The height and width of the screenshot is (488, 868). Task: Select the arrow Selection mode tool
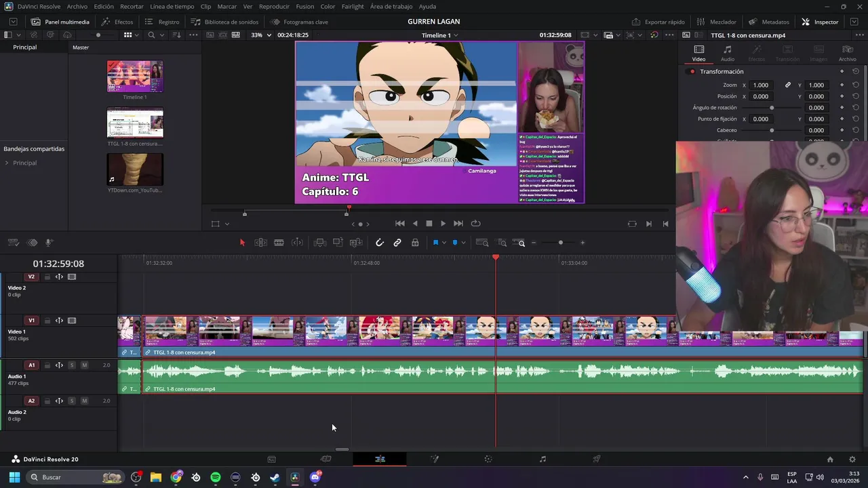pyautogui.click(x=242, y=243)
